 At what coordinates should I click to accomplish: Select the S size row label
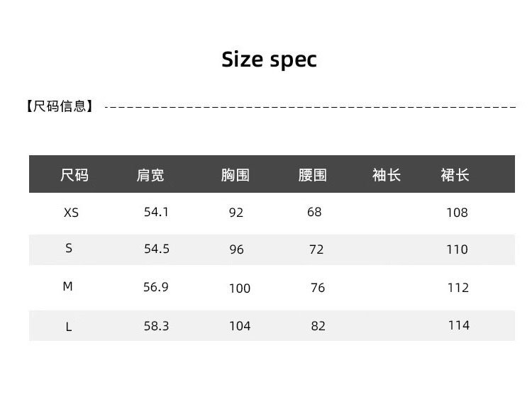point(69,248)
